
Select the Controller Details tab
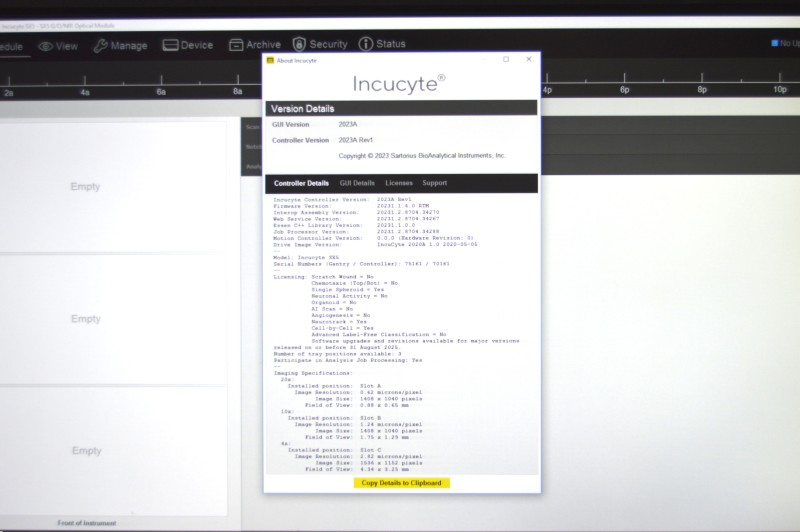(x=301, y=183)
